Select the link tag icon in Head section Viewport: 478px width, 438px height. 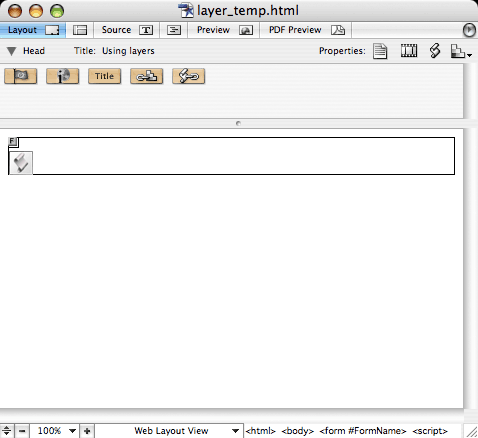(146, 76)
